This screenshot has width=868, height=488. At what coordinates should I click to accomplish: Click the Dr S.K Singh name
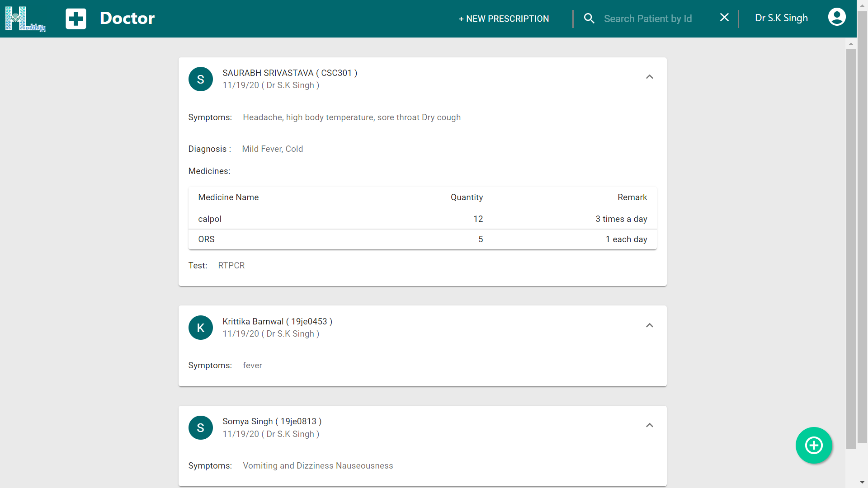tap(781, 18)
